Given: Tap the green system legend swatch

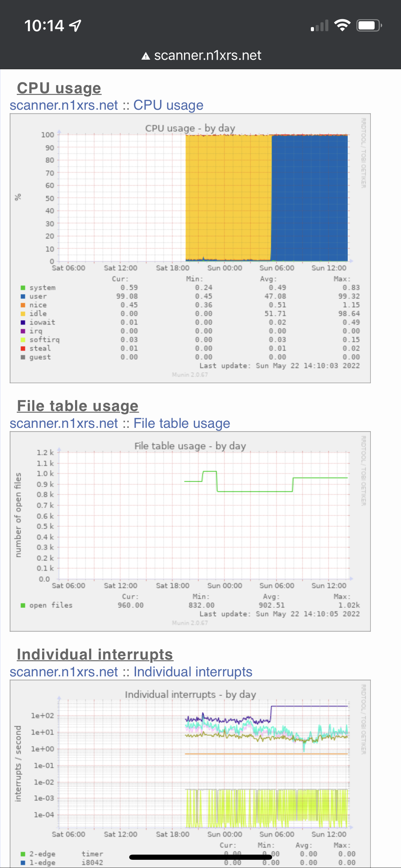Looking at the screenshot, I should click(x=23, y=288).
